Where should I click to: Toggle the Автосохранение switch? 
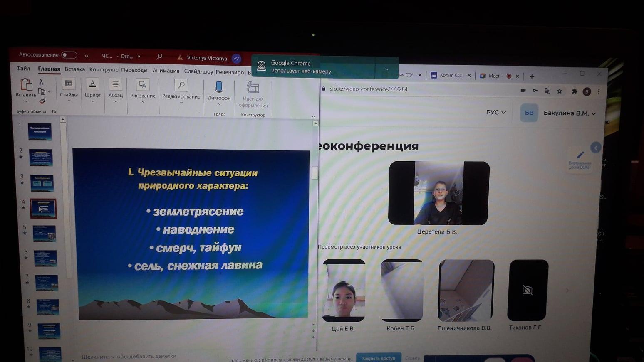[x=69, y=55]
